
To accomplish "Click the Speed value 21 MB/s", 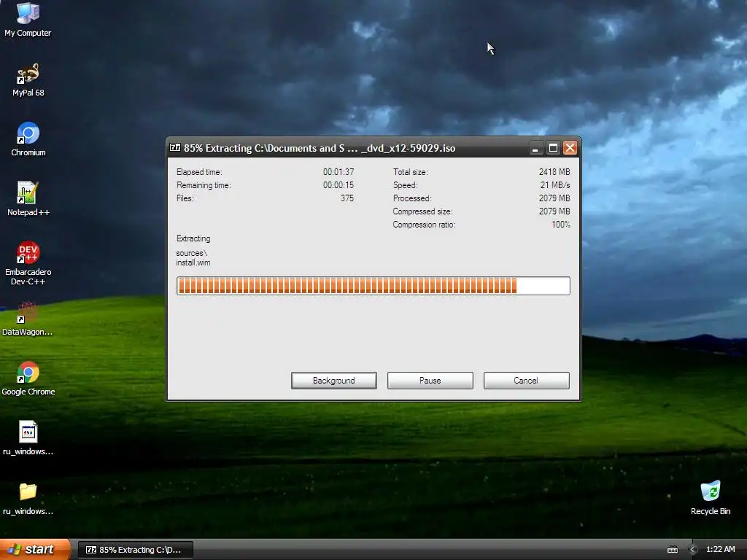I will pos(555,185).
